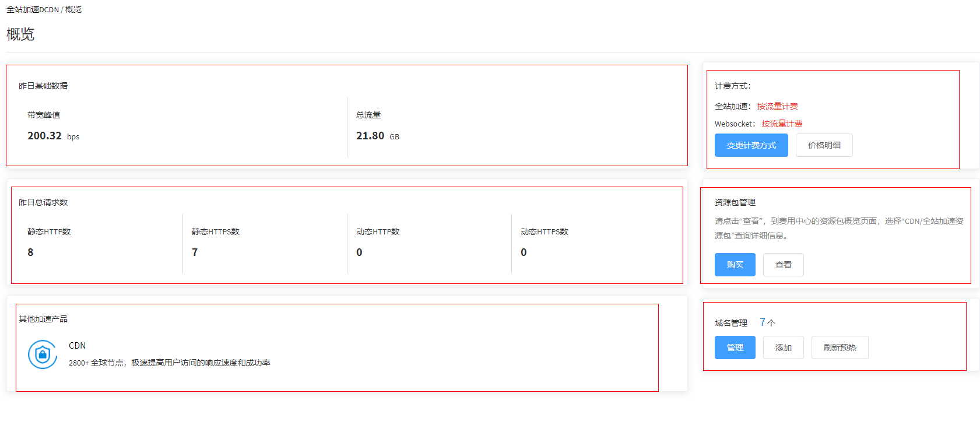The height and width of the screenshot is (439, 980).
Task: Click the CDN shield icon
Action: tap(43, 354)
